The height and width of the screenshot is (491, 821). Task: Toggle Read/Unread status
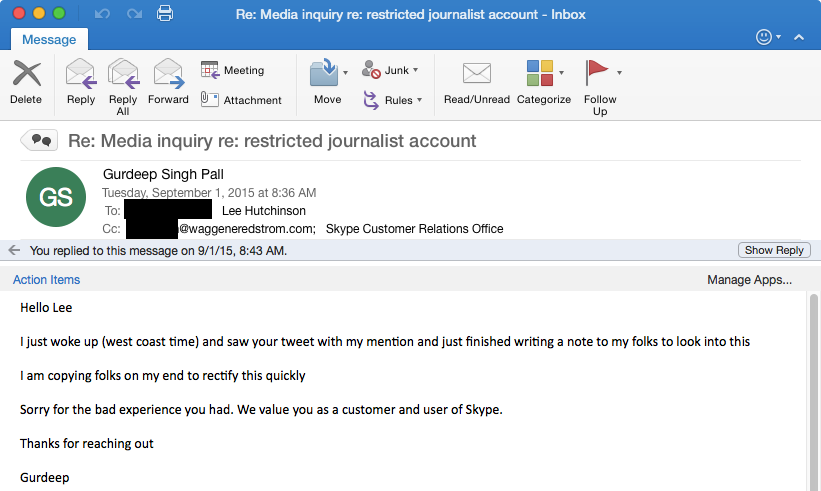click(x=476, y=82)
